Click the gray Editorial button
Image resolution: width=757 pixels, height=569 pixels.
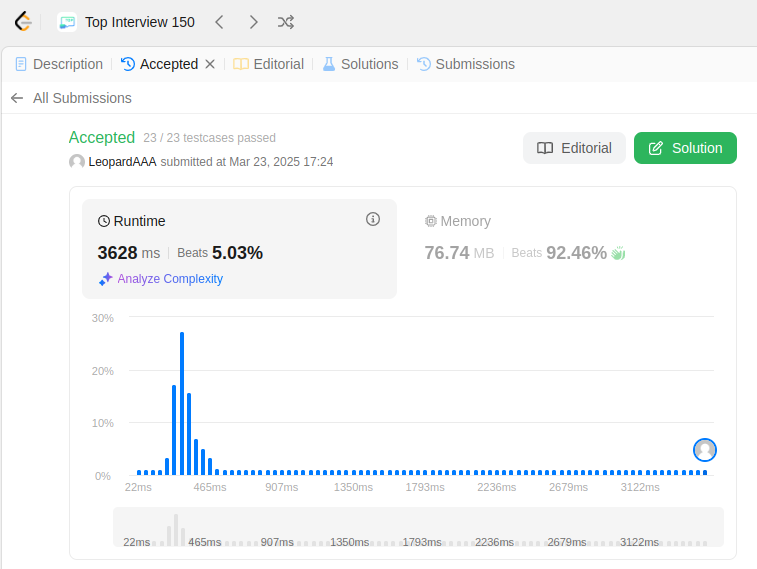(575, 148)
